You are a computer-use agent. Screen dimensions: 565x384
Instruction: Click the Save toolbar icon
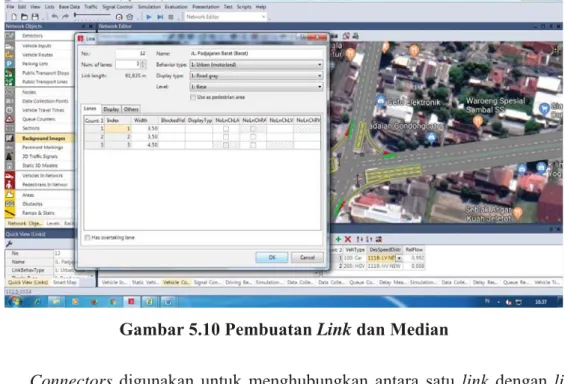[35, 17]
